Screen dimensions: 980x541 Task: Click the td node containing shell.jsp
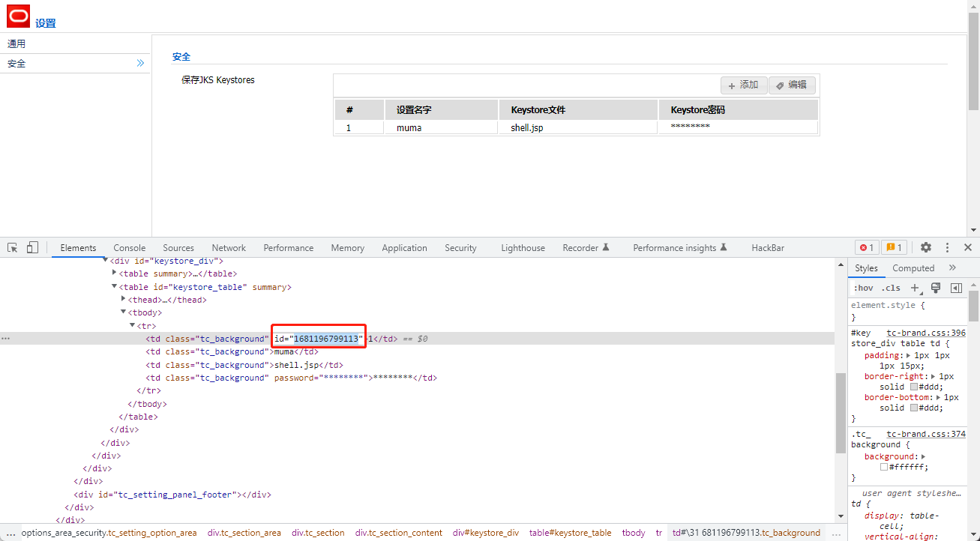tap(244, 365)
